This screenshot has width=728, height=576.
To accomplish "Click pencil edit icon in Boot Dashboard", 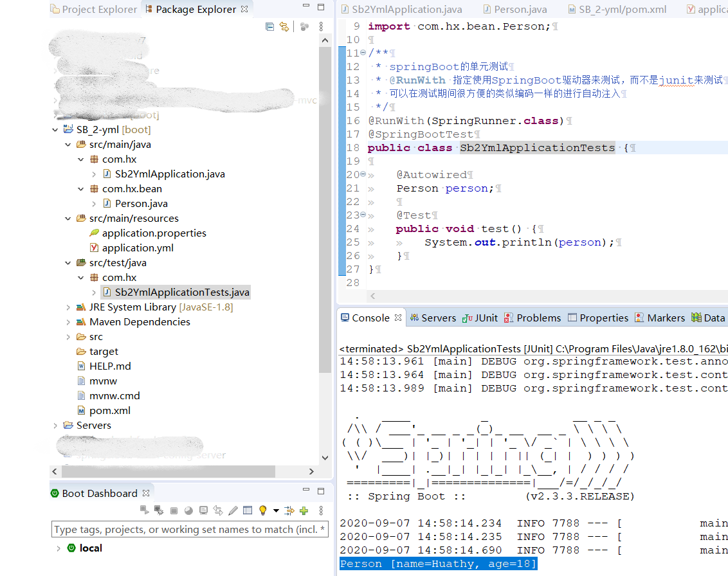I will click(x=233, y=510).
